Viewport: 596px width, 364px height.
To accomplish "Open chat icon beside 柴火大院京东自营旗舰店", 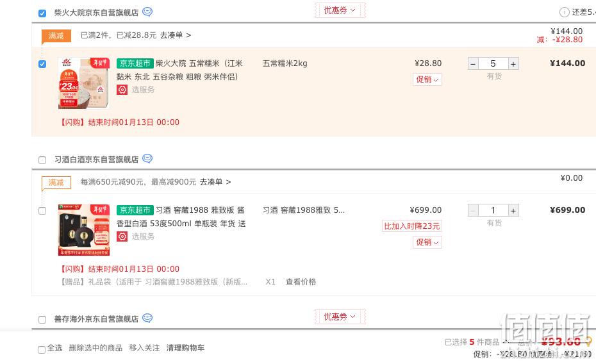I will click(x=147, y=12).
